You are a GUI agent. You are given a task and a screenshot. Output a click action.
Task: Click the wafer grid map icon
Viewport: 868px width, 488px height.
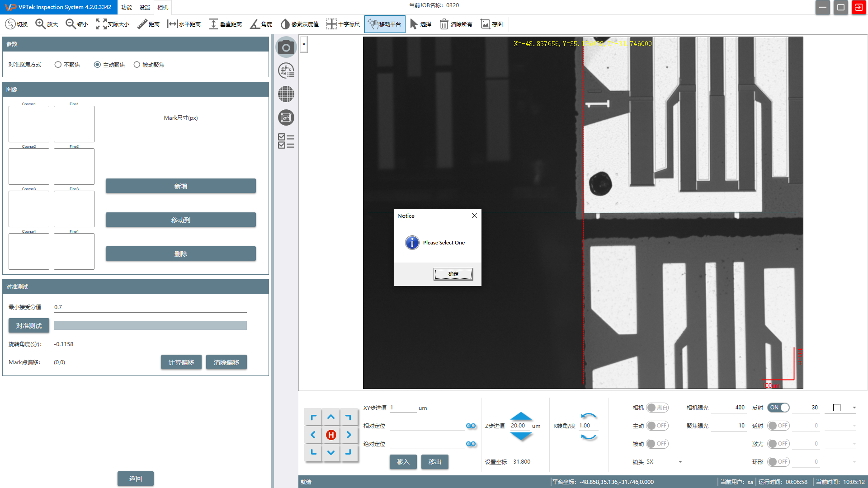pos(286,94)
